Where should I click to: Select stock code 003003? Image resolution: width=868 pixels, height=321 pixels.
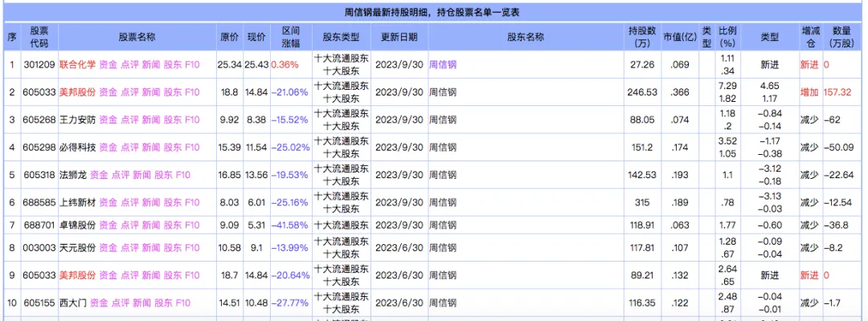[x=39, y=247]
